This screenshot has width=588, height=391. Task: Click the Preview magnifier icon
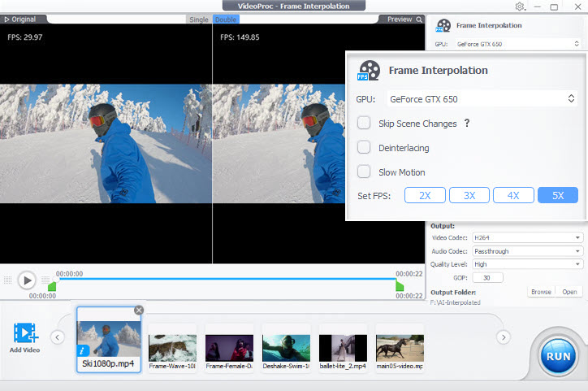419,20
